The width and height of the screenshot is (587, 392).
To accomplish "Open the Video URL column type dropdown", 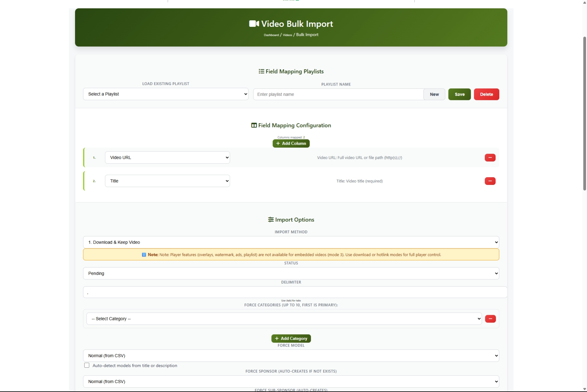I will coord(167,157).
